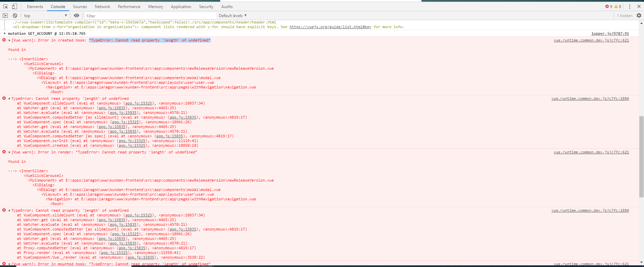Open app.js:15325 link in VueComponent.ssrInit line

pyautogui.click(x=132, y=141)
